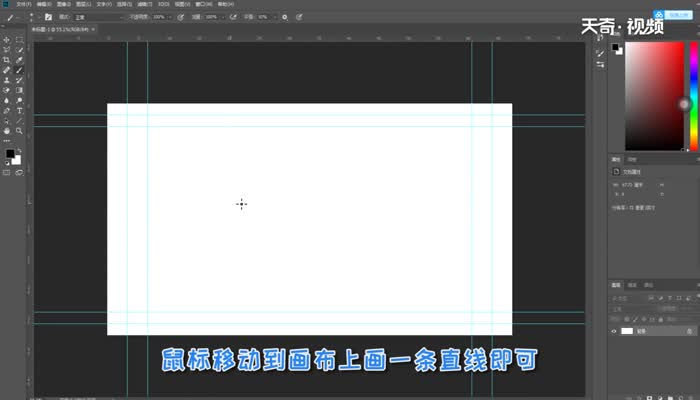Change screen mode at the bottom of the toolbox
Image resolution: width=700 pixels, height=400 pixels.
[19, 173]
